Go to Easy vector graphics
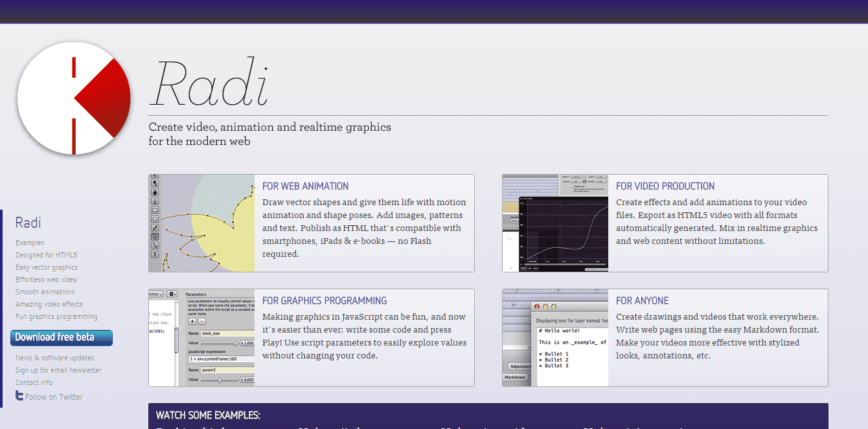Viewport: 868px width, 429px height. (47, 267)
